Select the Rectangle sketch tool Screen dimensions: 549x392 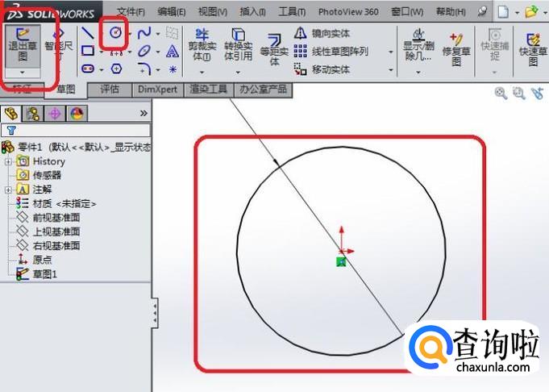point(88,51)
